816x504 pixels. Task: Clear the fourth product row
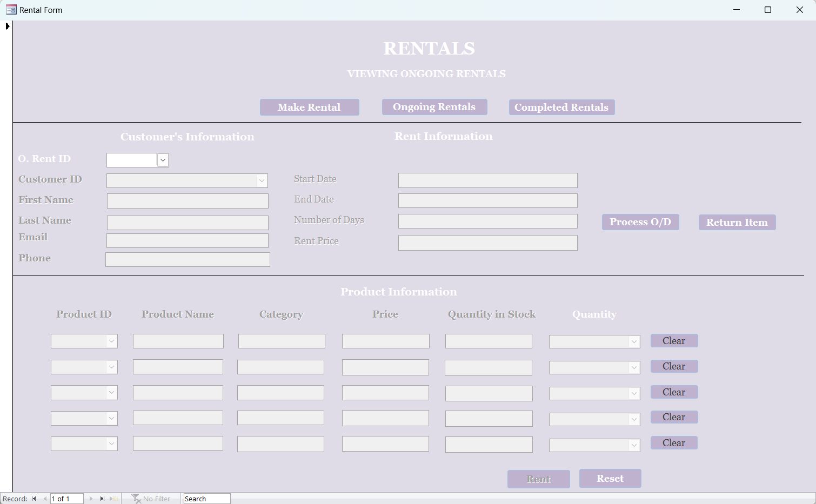674,417
